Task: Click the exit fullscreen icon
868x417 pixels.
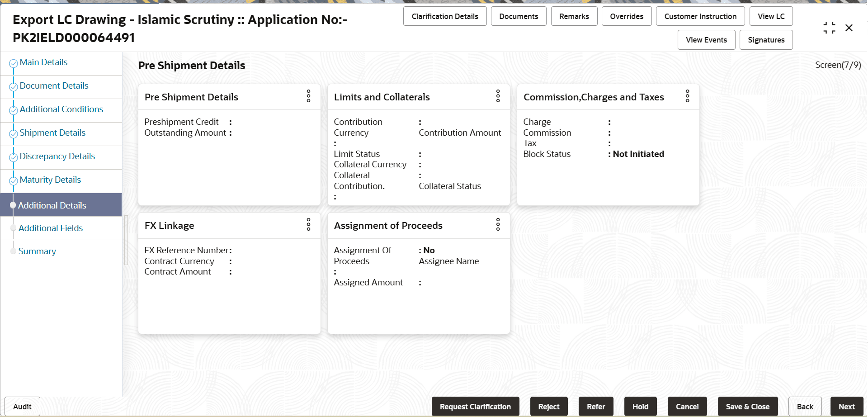Action: point(829,27)
